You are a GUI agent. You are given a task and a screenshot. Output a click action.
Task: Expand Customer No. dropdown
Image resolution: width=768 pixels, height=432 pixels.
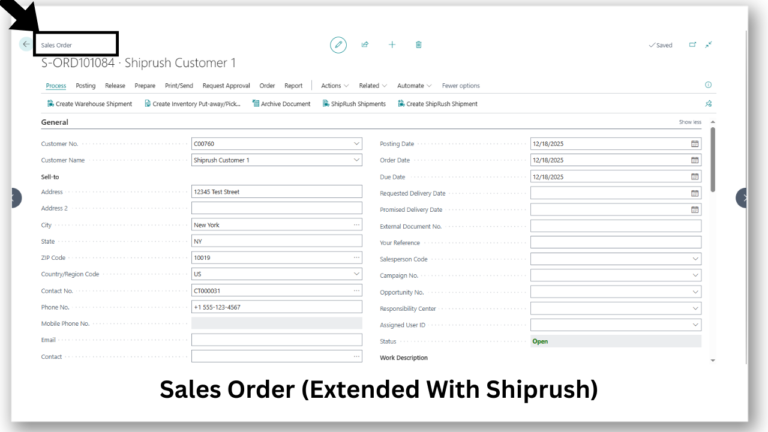[357, 144]
